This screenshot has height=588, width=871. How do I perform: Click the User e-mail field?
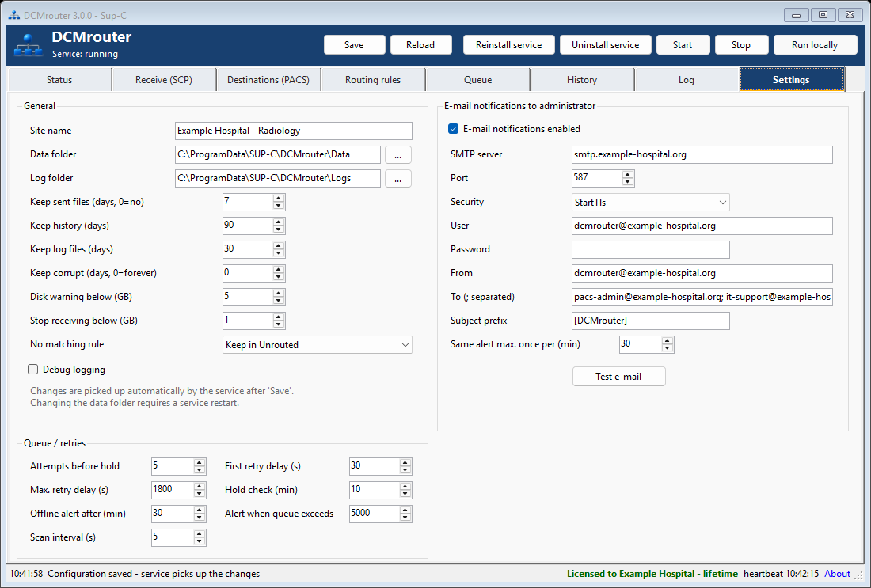(702, 226)
